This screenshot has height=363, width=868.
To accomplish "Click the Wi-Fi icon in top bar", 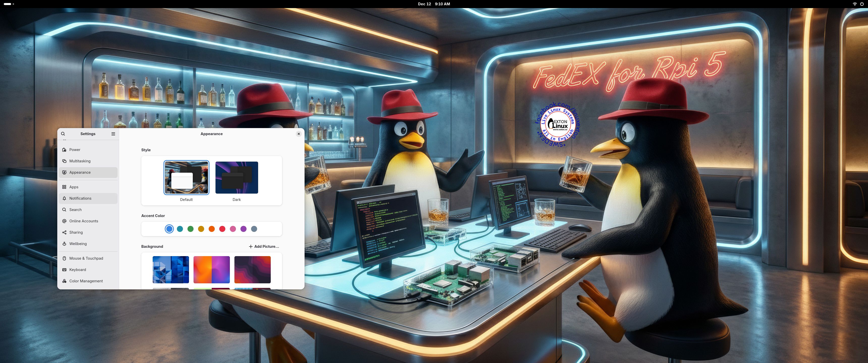I will pos(855,4).
